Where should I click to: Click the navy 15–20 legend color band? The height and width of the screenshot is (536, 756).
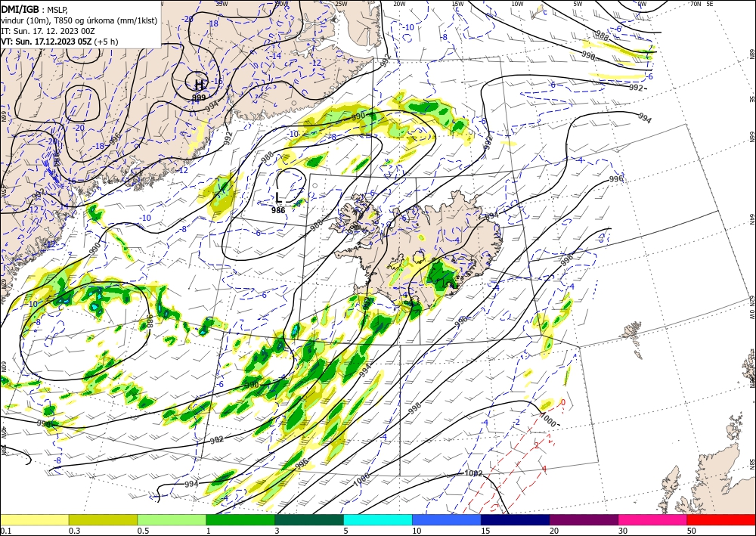click(516, 519)
